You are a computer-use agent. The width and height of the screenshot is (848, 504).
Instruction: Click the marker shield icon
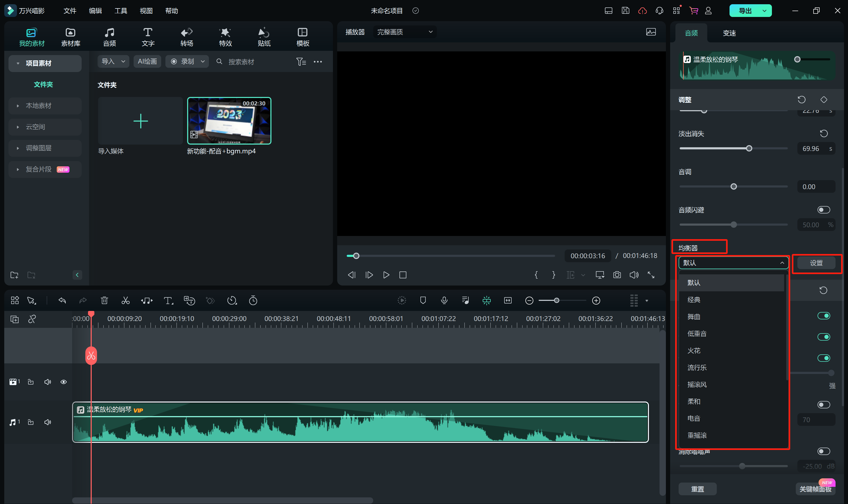tap(423, 301)
